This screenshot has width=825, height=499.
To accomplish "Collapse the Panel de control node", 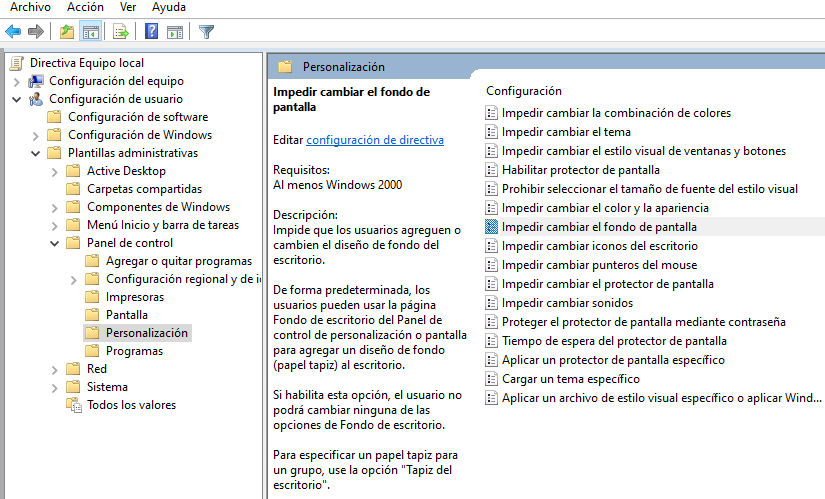I will point(54,244).
